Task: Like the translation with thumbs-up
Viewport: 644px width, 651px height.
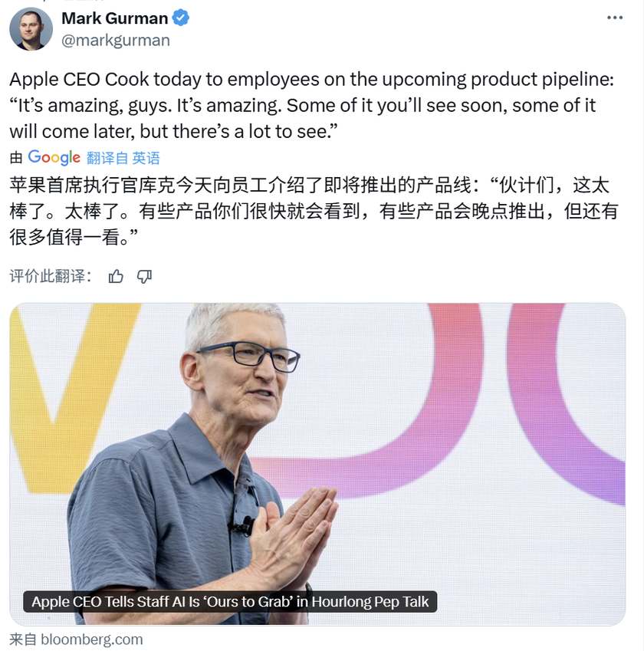Action: [116, 276]
